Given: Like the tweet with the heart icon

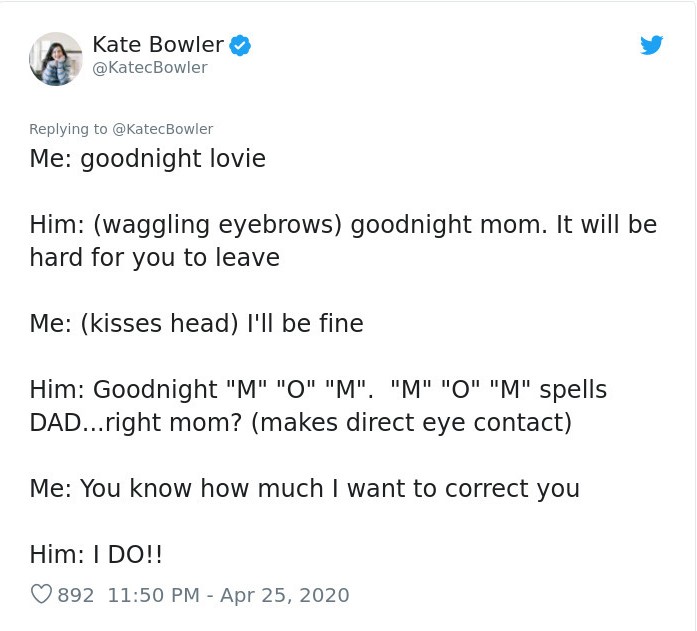Looking at the screenshot, I should tap(41, 595).
